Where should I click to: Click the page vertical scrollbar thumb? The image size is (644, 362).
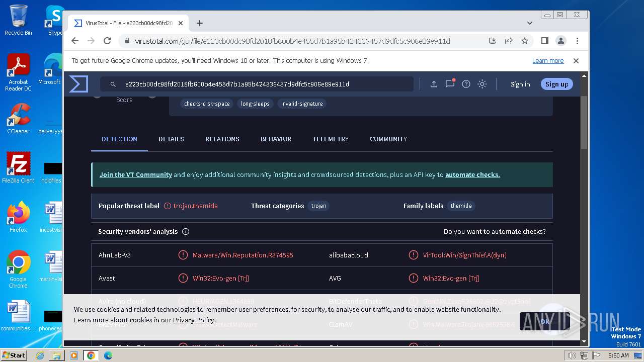[584, 122]
